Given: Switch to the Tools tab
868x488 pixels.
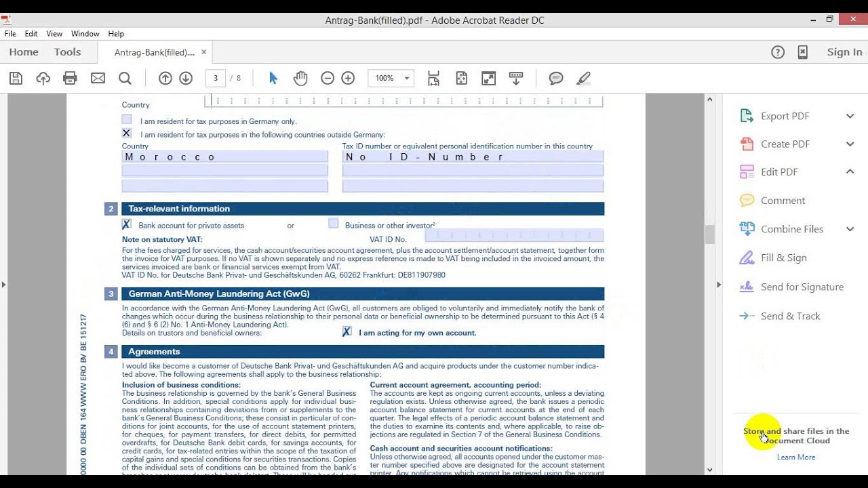Looking at the screenshot, I should pyautogui.click(x=67, y=52).
